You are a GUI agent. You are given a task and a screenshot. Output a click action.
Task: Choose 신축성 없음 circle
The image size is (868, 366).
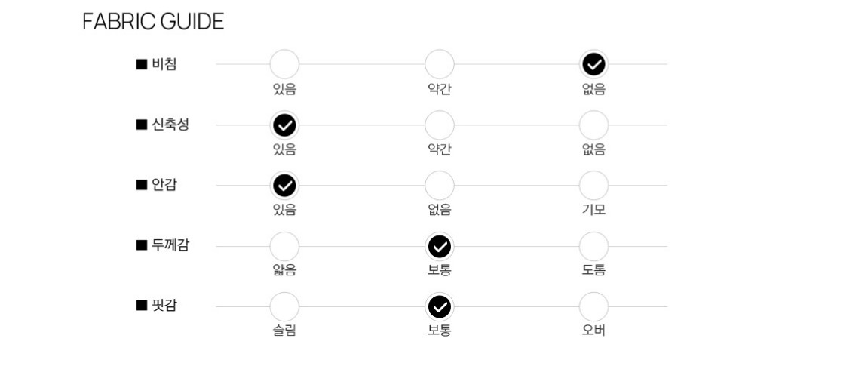point(594,125)
